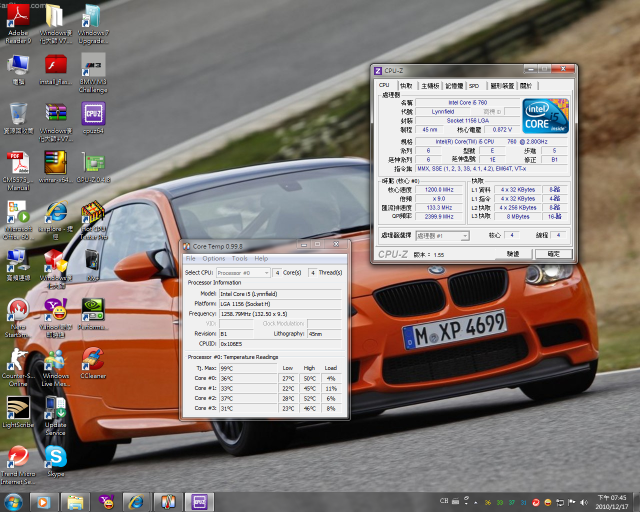Expand the Select CPU dropdown in Core Temp
This screenshot has width=640, height=512.
click(x=243, y=272)
